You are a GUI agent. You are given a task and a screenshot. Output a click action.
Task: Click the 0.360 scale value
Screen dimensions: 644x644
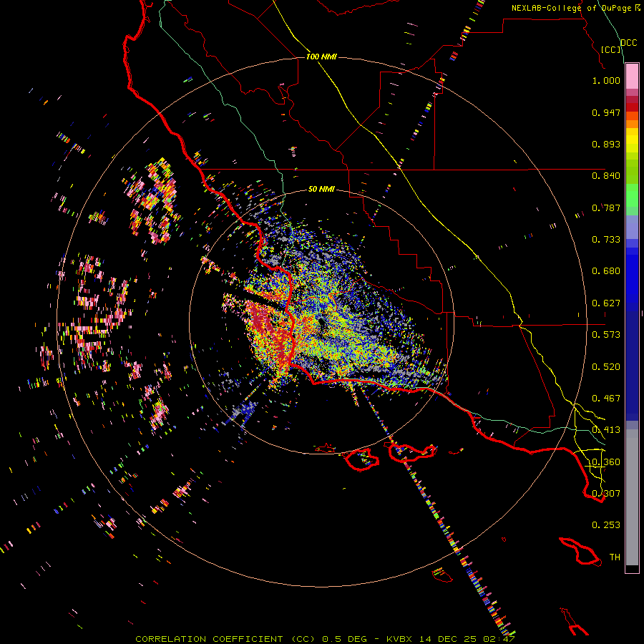pos(606,462)
